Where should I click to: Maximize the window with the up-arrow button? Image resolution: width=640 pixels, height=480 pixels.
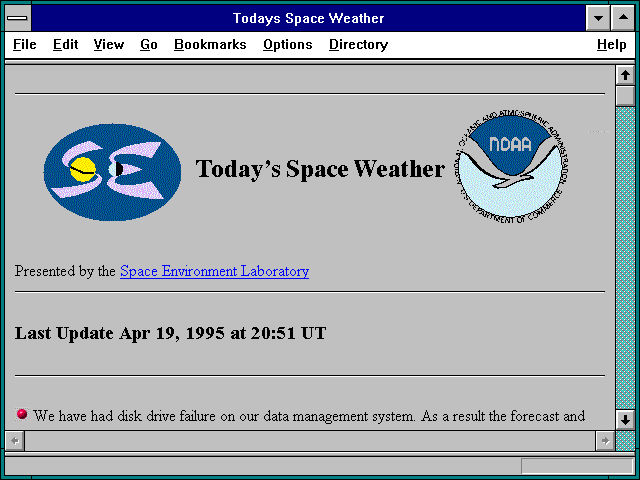(623, 18)
